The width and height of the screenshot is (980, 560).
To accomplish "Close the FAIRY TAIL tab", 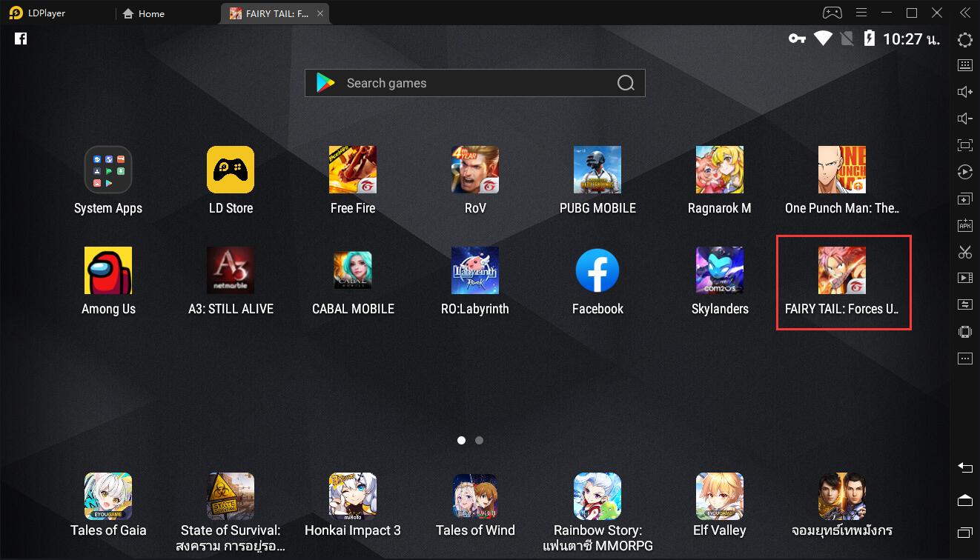I will click(320, 13).
